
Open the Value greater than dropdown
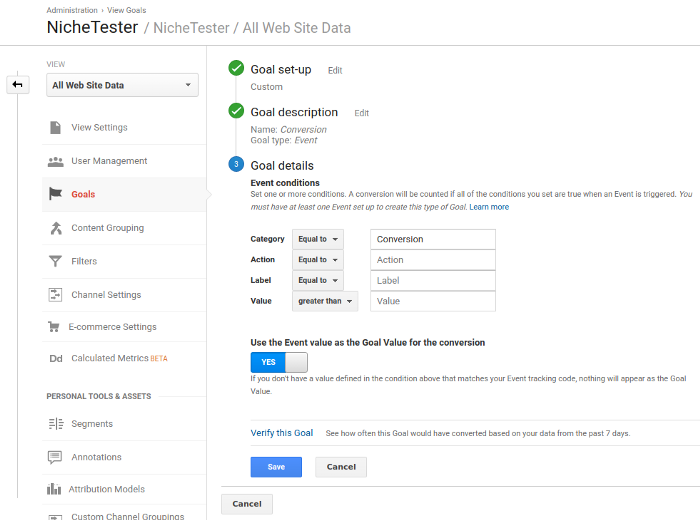[325, 301]
